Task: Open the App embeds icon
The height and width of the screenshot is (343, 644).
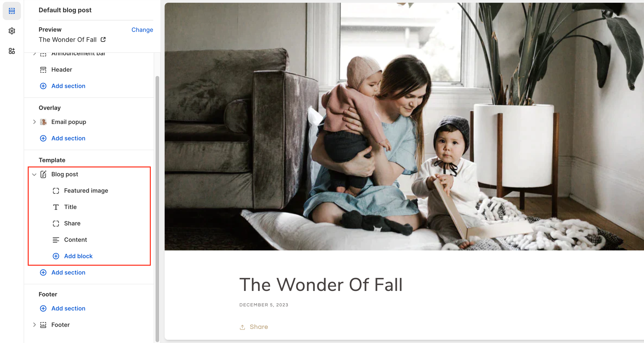Action: (12, 51)
